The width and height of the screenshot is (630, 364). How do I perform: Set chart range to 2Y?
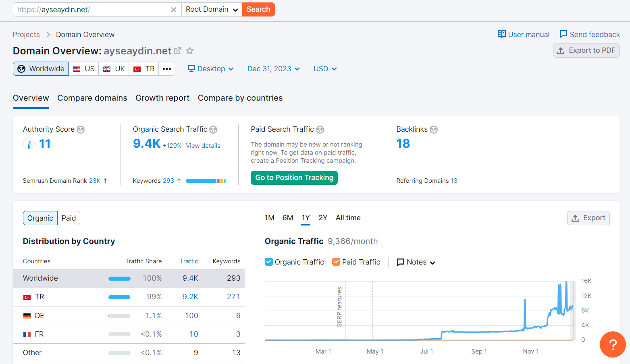[323, 218]
